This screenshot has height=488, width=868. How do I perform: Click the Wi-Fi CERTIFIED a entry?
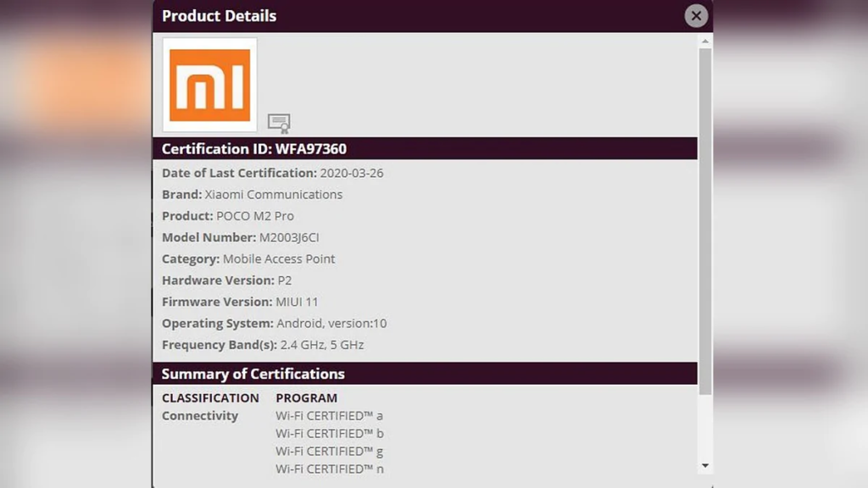point(329,415)
